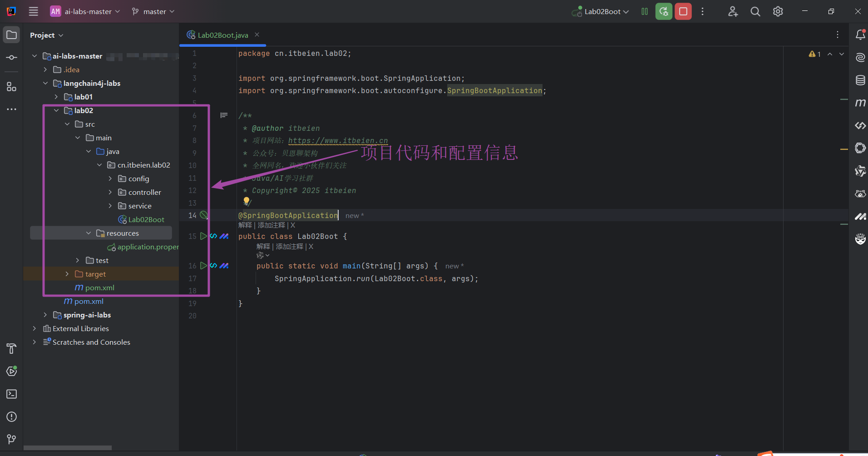Open the main hamburger menu
Image resolution: width=868 pixels, height=456 pixels.
point(34,11)
